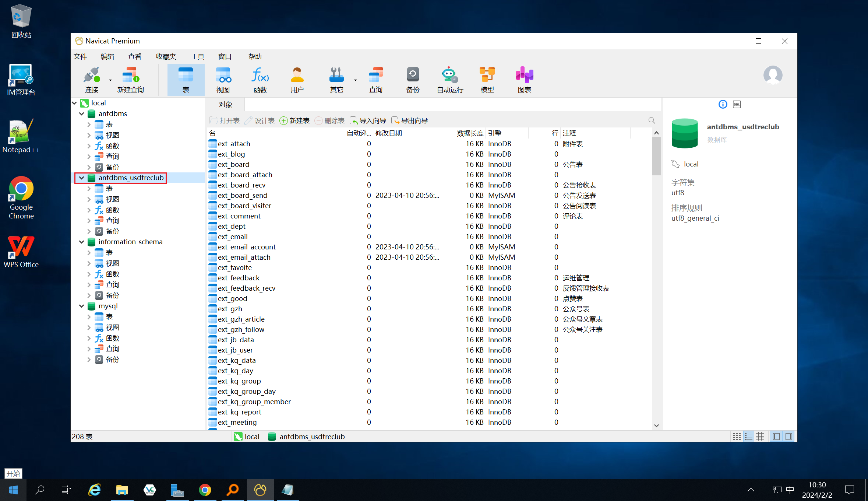Collapse the antdbms_usdtreclub database node
The height and width of the screenshot is (501, 868).
tap(82, 178)
